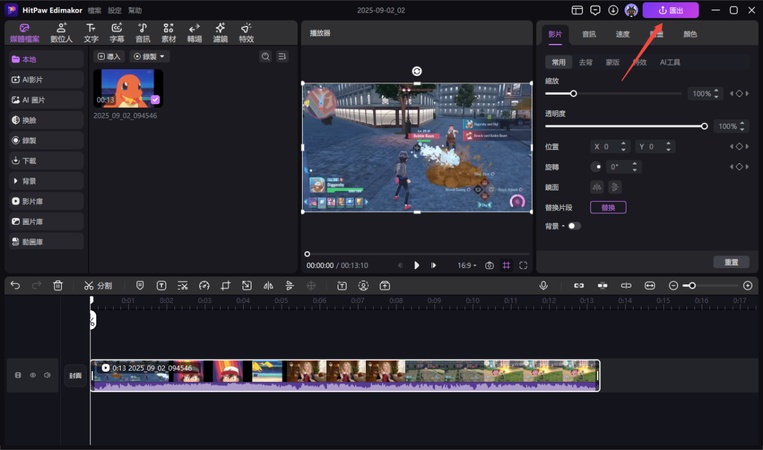Open the layout switcher icon in title bar
The height and width of the screenshot is (450, 763).
click(577, 10)
